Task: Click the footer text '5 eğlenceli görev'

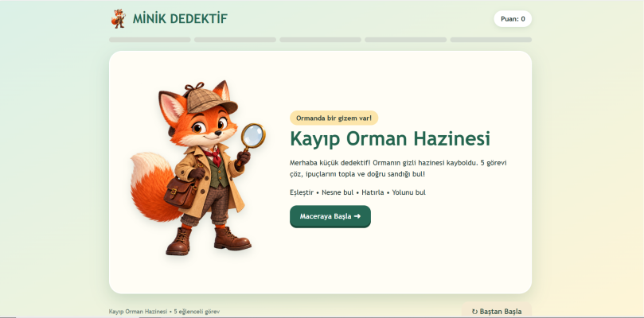Action: [x=197, y=312]
